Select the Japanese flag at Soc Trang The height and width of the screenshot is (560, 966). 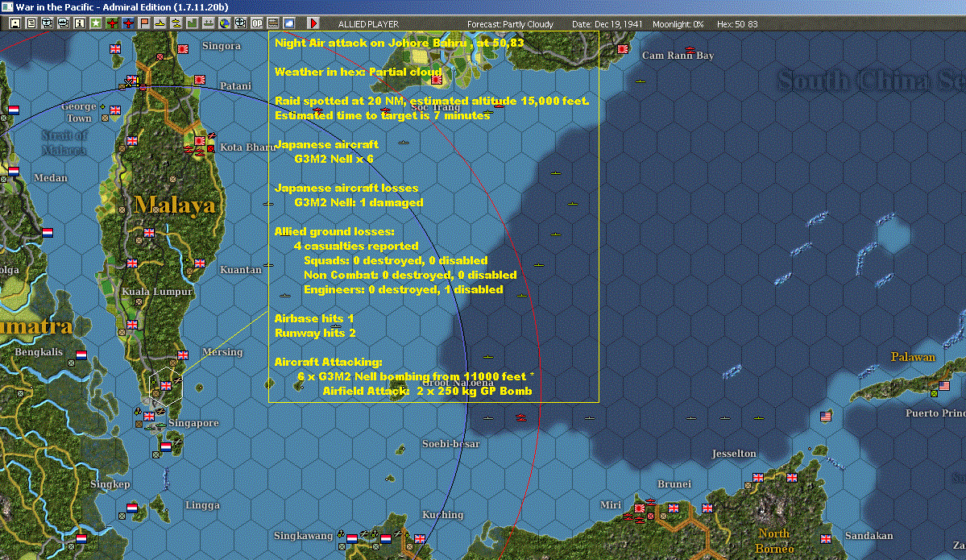click(437, 80)
